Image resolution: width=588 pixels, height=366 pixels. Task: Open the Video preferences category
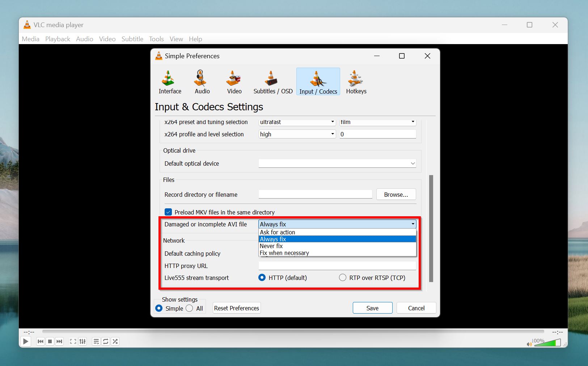pos(234,82)
